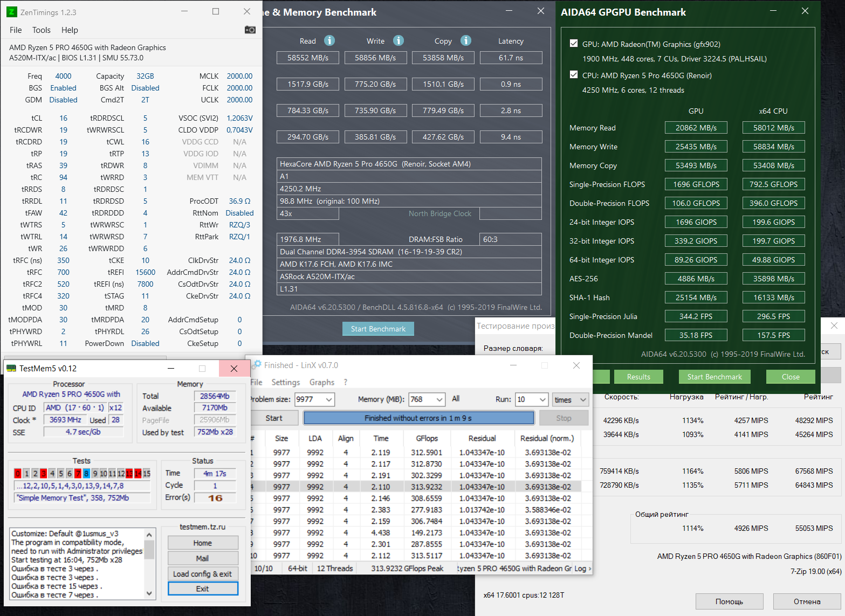The height and width of the screenshot is (616, 845).
Task: Click the GFlops column header in LinX
Action: click(427, 438)
